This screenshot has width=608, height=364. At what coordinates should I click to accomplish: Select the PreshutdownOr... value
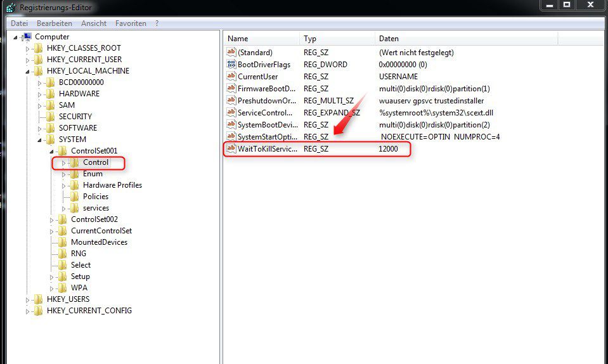[x=267, y=100]
